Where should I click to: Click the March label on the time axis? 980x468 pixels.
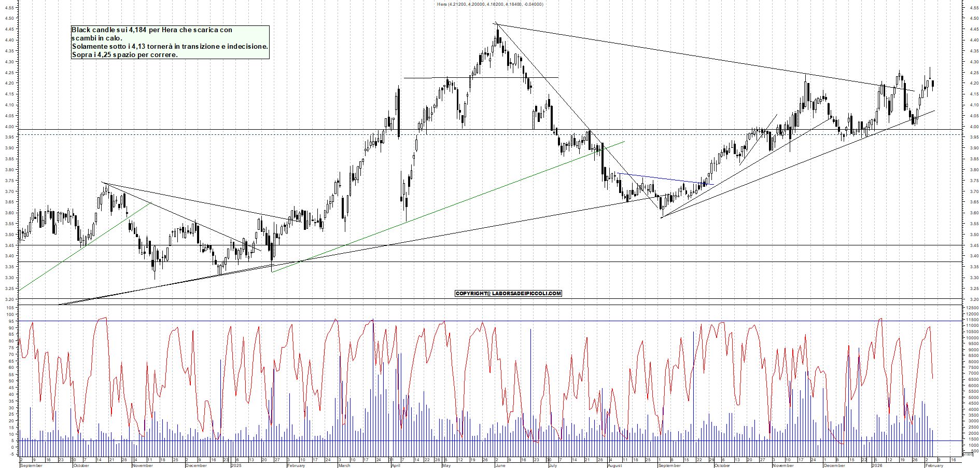click(344, 465)
